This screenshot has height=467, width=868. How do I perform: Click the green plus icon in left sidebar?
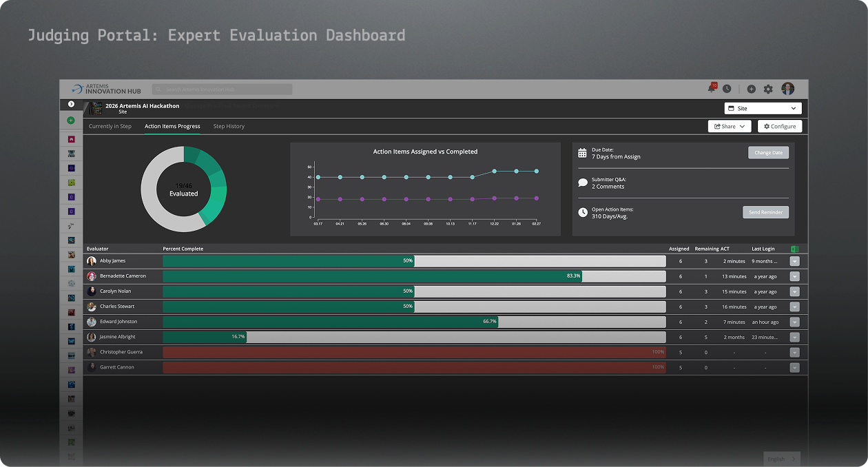coord(71,120)
